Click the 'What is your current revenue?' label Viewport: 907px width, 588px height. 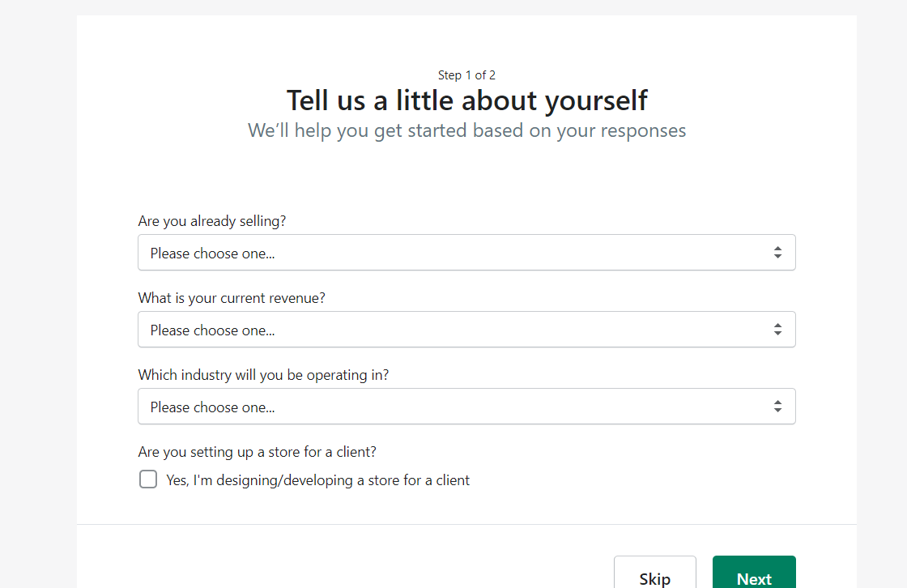(232, 297)
